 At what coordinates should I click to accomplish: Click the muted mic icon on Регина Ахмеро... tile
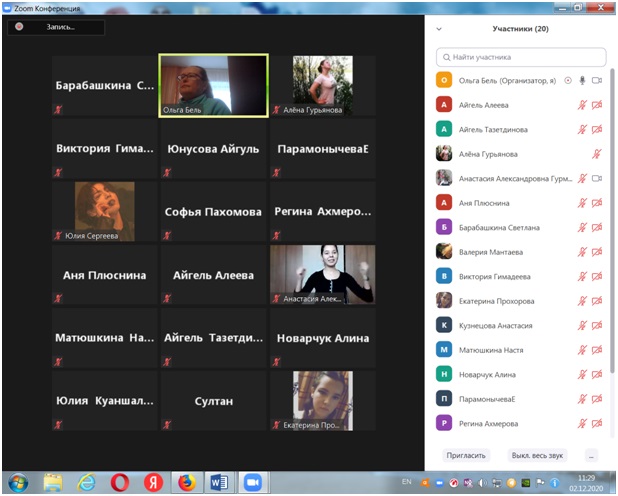tap(277, 235)
